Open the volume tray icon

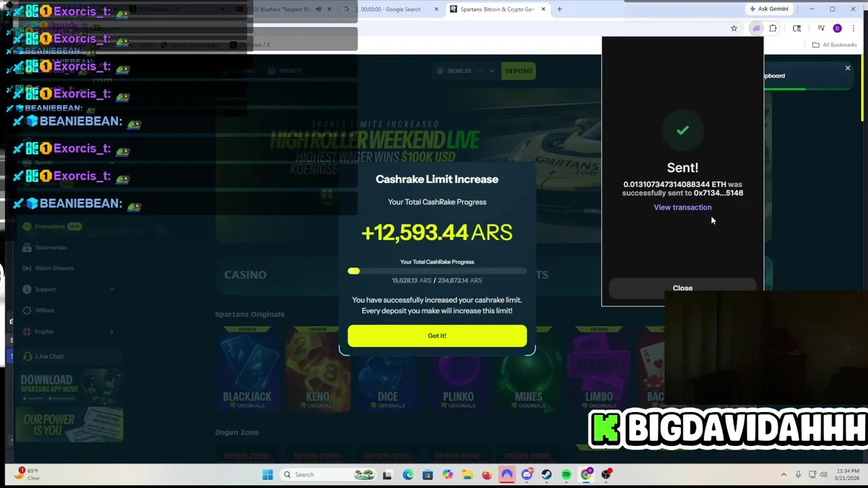pos(824,474)
